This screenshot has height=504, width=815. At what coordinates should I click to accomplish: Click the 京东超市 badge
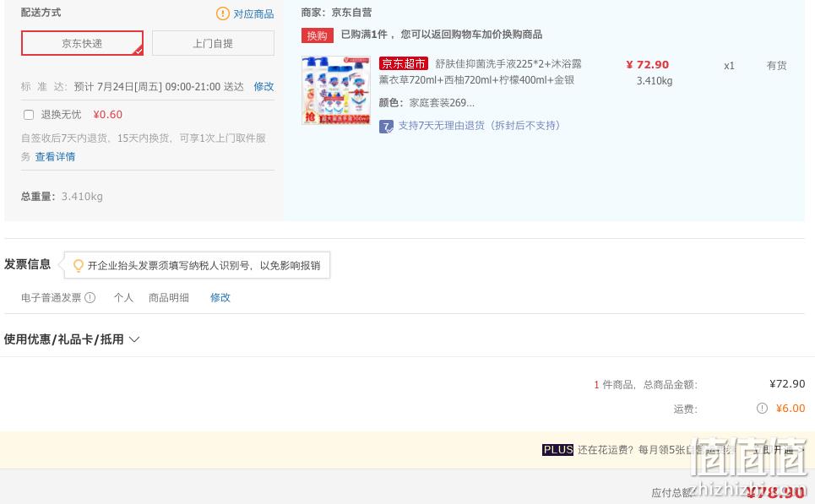coord(404,64)
